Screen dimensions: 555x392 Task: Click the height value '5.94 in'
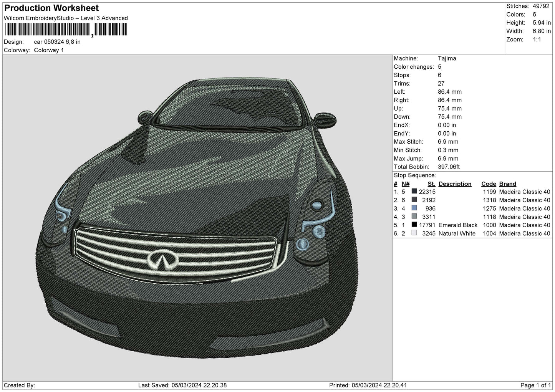[x=542, y=23]
